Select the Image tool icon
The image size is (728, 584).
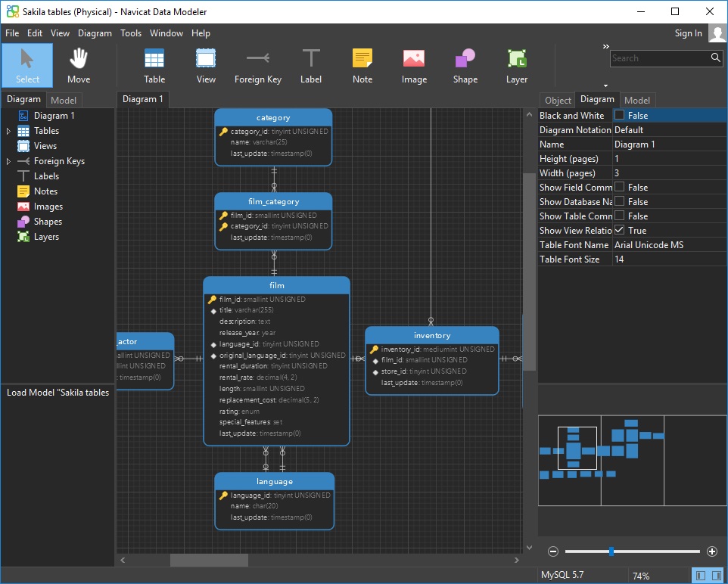point(414,66)
